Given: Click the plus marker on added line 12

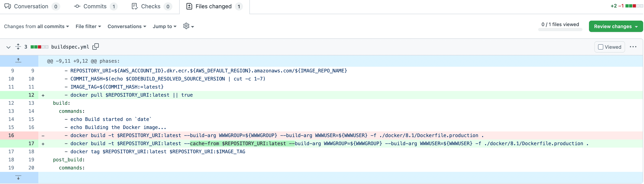Looking at the screenshot, I should [43, 95].
